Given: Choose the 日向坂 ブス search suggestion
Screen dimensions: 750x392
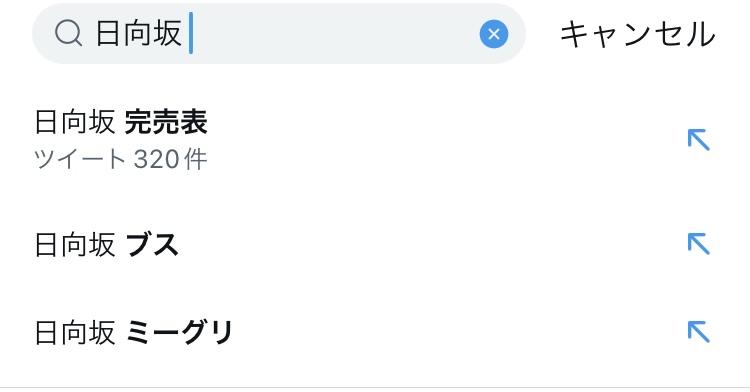Looking at the screenshot, I should [375, 244].
